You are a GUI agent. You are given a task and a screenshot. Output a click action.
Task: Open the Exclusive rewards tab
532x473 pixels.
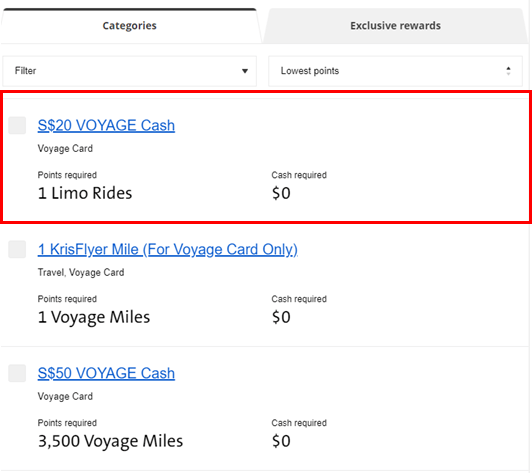[395, 26]
